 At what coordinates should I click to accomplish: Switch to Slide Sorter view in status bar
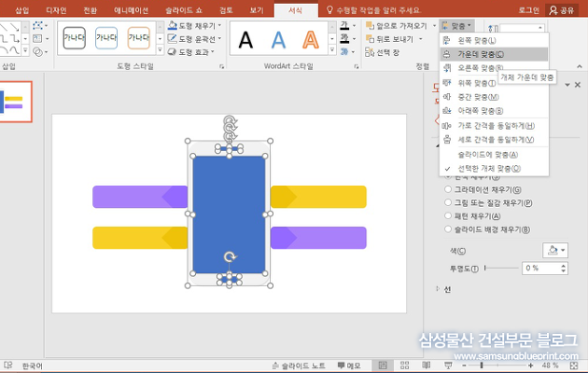click(x=405, y=366)
